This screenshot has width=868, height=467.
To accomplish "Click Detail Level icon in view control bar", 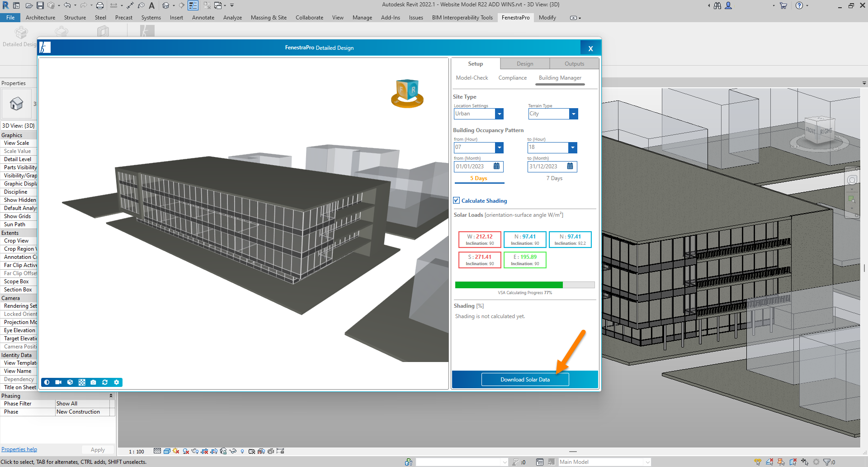I will 157,451.
